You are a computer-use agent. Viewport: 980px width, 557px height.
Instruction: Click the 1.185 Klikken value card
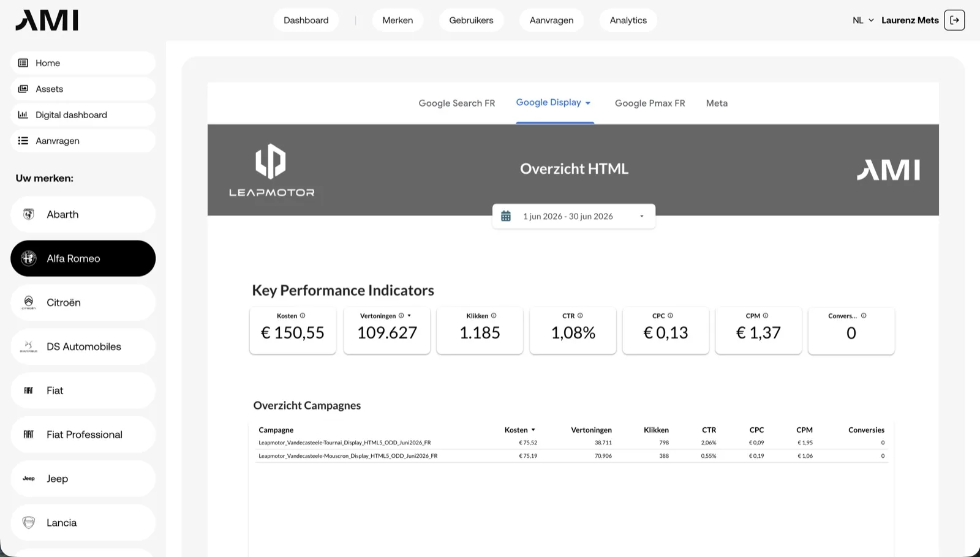(x=480, y=331)
